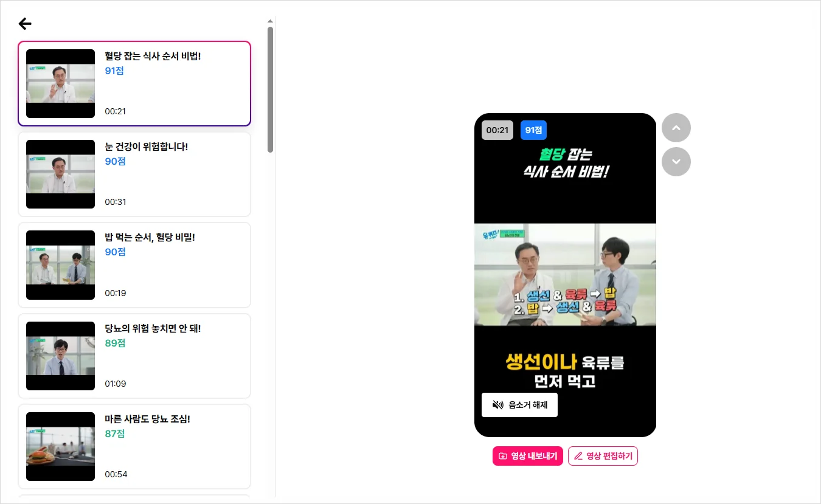821x504 pixels.
Task: Select clip 밥 먹는 순서, 혈당 비밀!
Action: click(134, 265)
